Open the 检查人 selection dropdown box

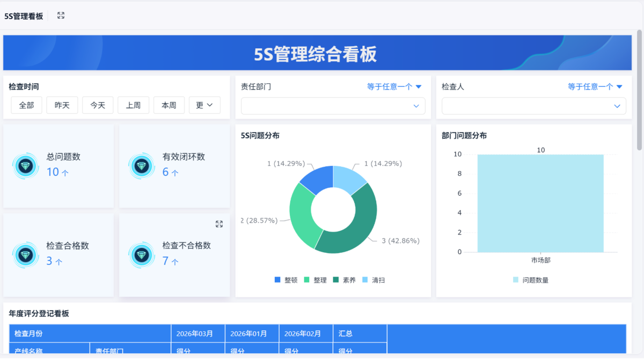coord(533,106)
